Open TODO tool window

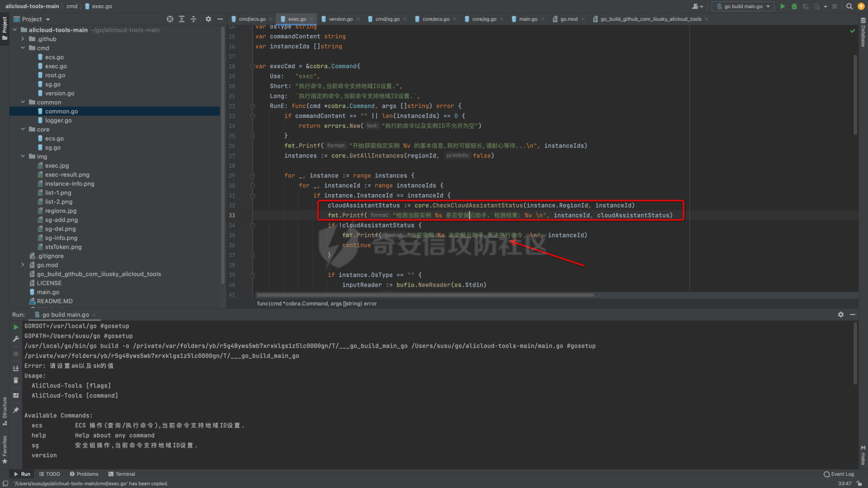click(x=50, y=474)
